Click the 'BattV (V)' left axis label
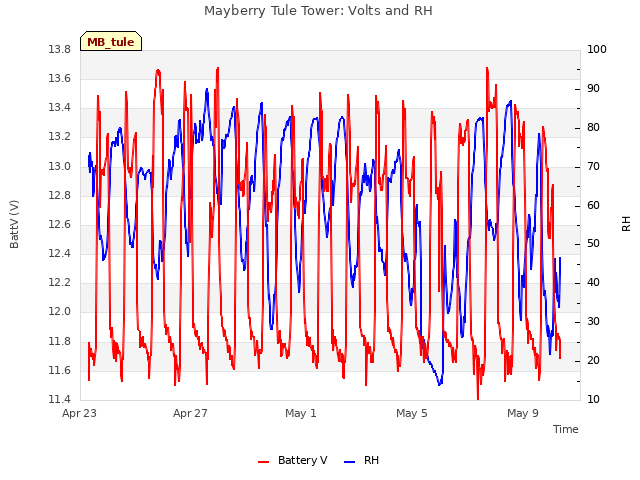This screenshot has width=640, height=480. (14, 224)
